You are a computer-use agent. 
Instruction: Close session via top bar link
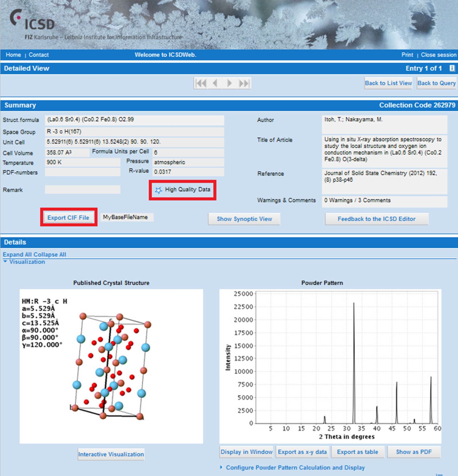pos(439,55)
